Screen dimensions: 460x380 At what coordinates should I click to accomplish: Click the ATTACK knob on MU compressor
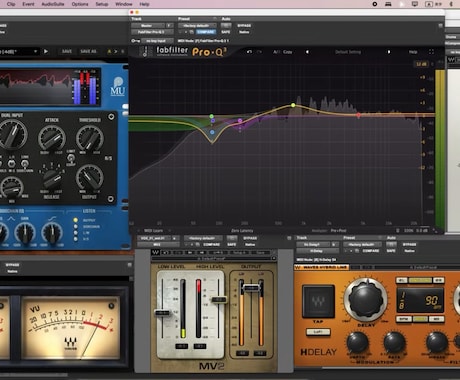point(51,138)
